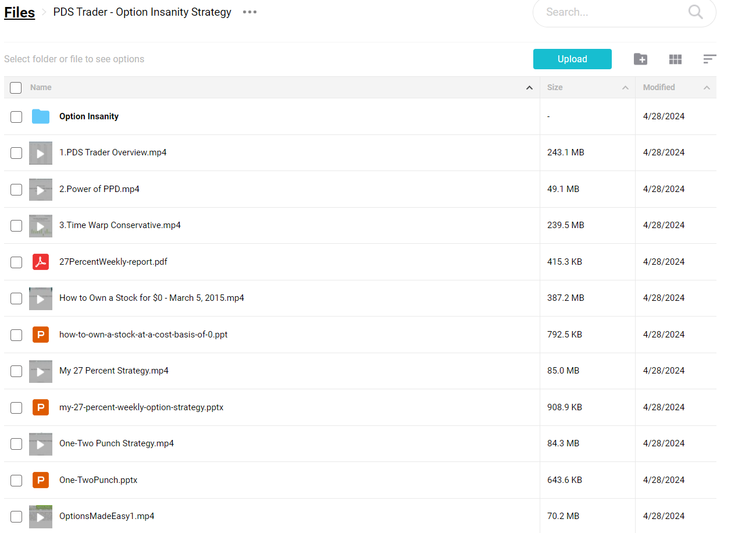Play the One-Two Punch Strategy.mp4 thumbnail
This screenshot has width=756, height=533.
point(41,444)
